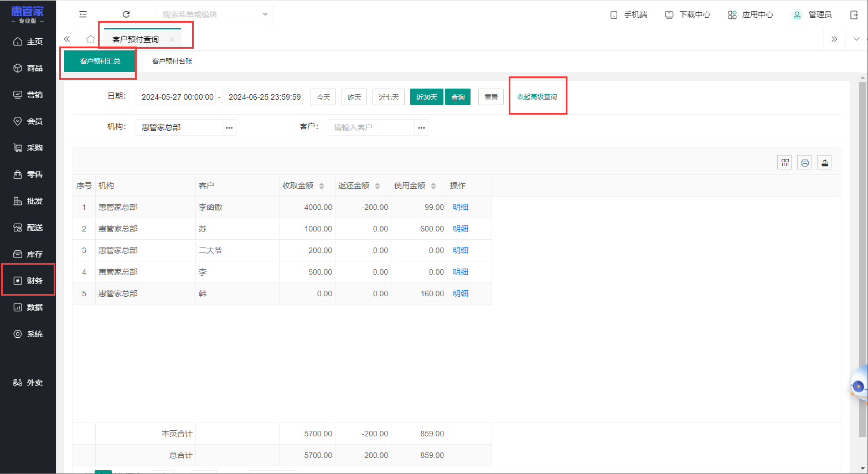The image size is (868, 474).
Task: Open 明细 for customer 二大爷
Action: [461, 250]
